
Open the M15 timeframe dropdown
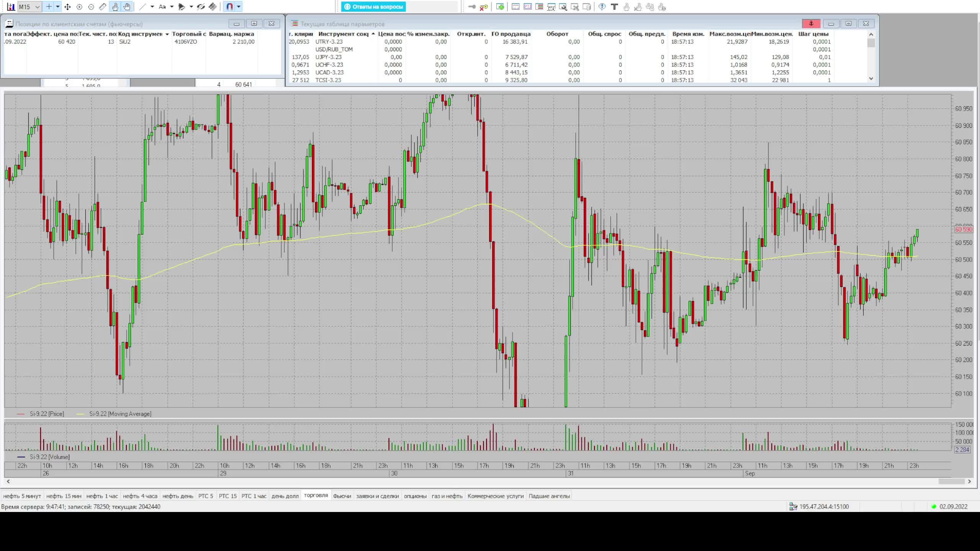[x=37, y=7]
